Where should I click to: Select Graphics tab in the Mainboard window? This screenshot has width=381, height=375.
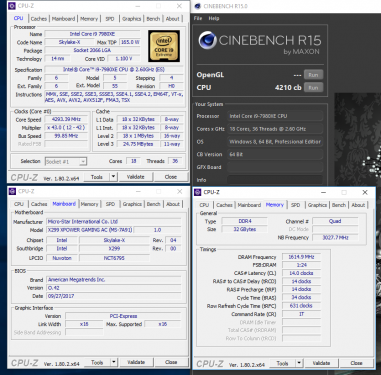pyautogui.click(x=132, y=204)
